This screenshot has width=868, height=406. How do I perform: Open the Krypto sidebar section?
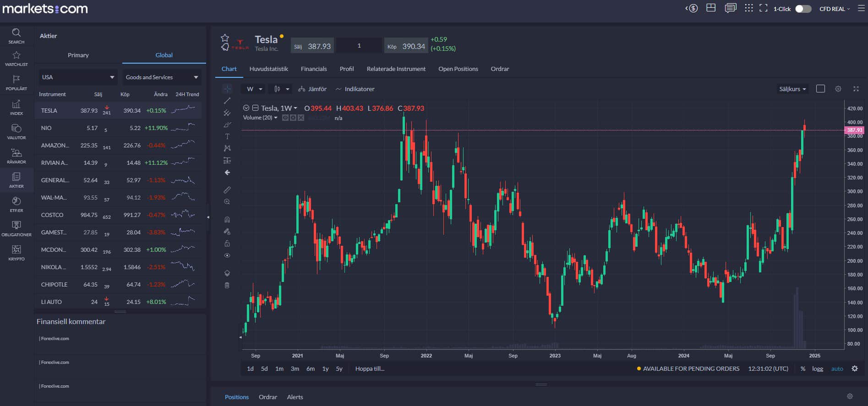[x=16, y=253]
